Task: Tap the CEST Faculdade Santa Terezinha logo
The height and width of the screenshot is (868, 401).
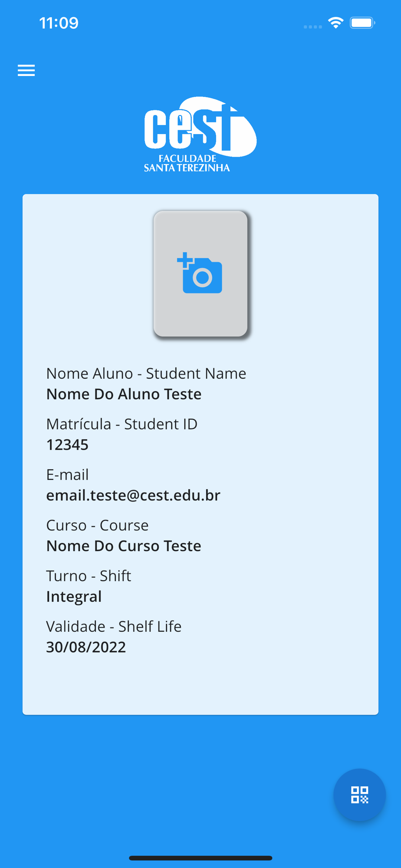Action: tap(200, 135)
